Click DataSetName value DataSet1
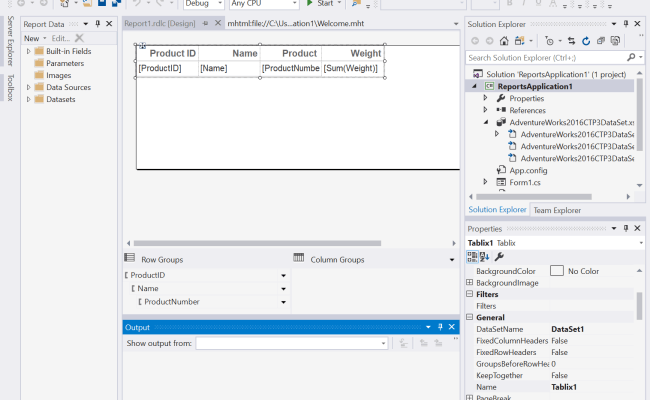Viewport: 650px width, 400px height. 567,329
